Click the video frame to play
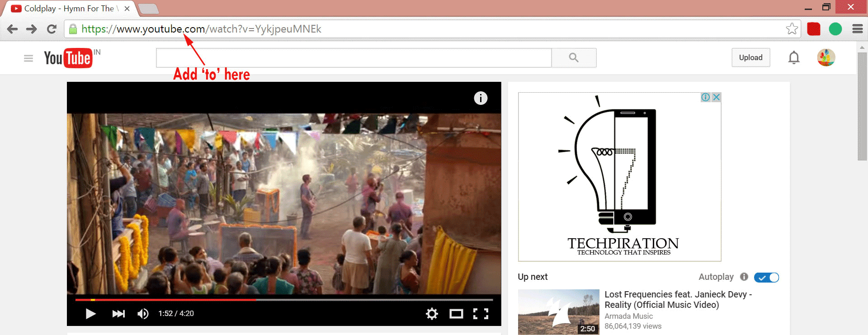The image size is (868, 335). tap(284, 203)
